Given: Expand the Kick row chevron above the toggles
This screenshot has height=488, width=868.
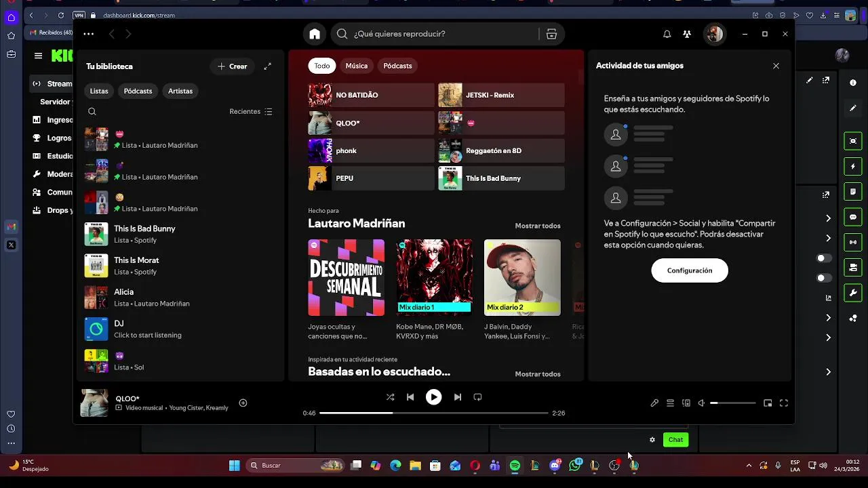Looking at the screenshot, I should [x=828, y=238].
